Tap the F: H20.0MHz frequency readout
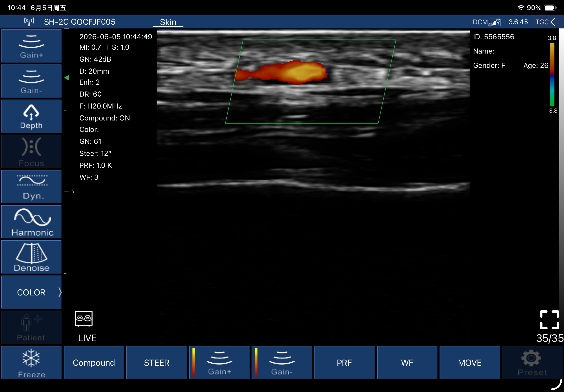The width and height of the screenshot is (564, 392). 101,106
